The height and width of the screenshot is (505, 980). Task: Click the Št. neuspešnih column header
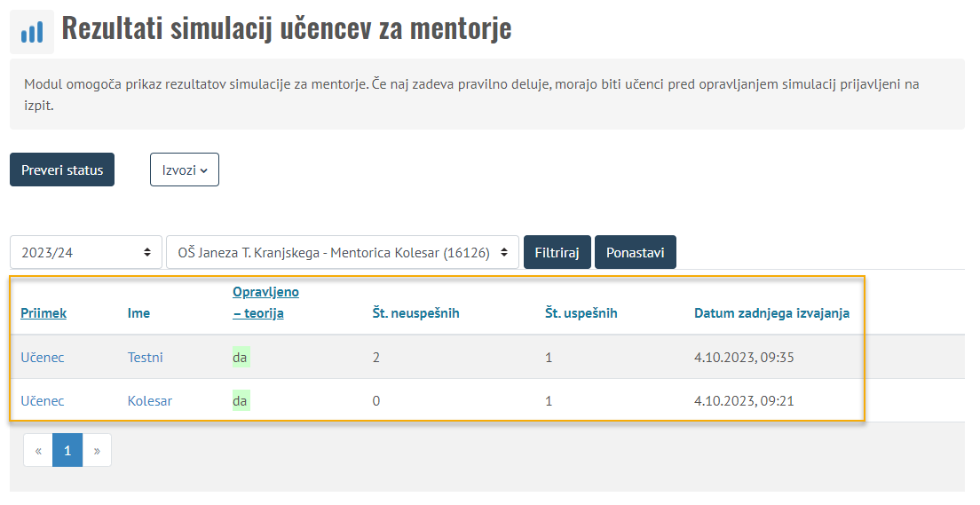pos(415,313)
